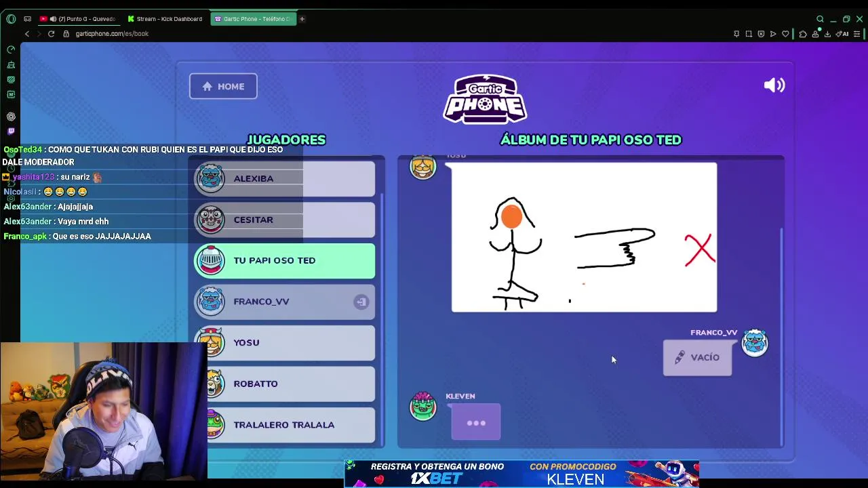Click the exit icon on FRANCO_VV row
868x488 pixels.
coord(361,302)
